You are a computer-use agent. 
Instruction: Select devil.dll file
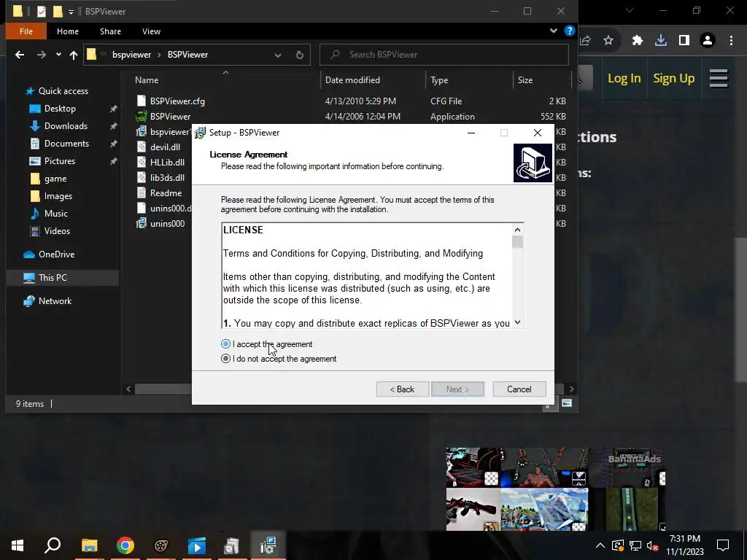[165, 147]
